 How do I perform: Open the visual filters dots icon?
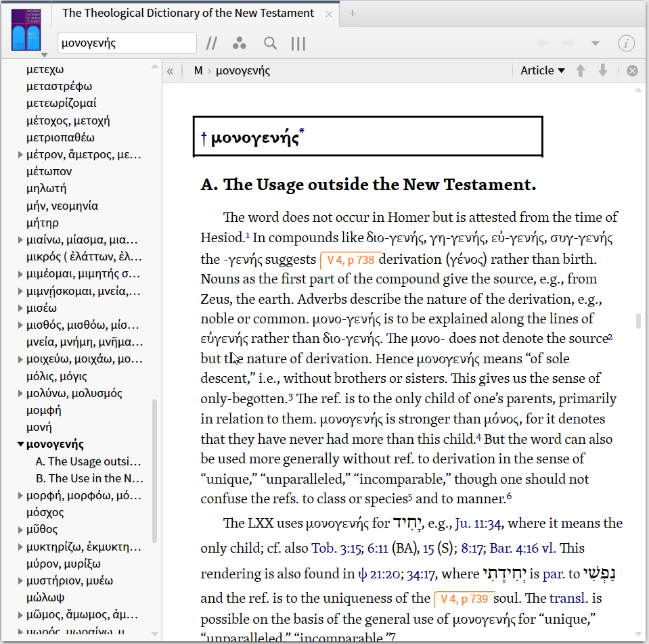(240, 43)
